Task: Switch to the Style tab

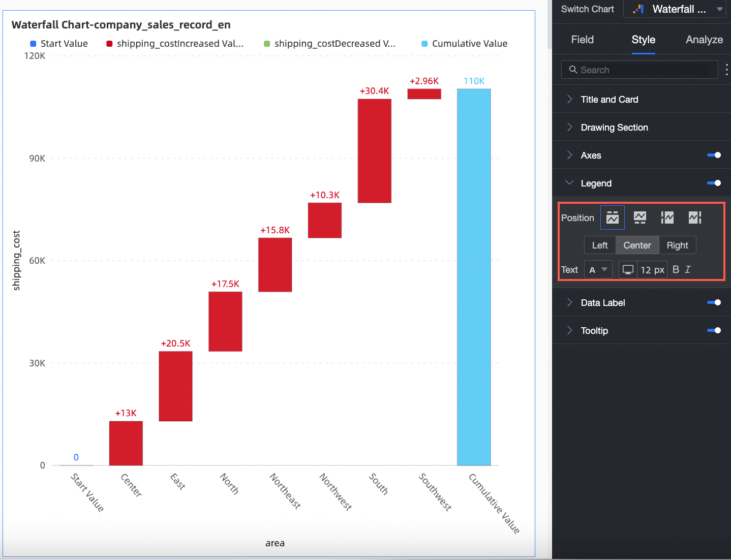Action: [643, 40]
